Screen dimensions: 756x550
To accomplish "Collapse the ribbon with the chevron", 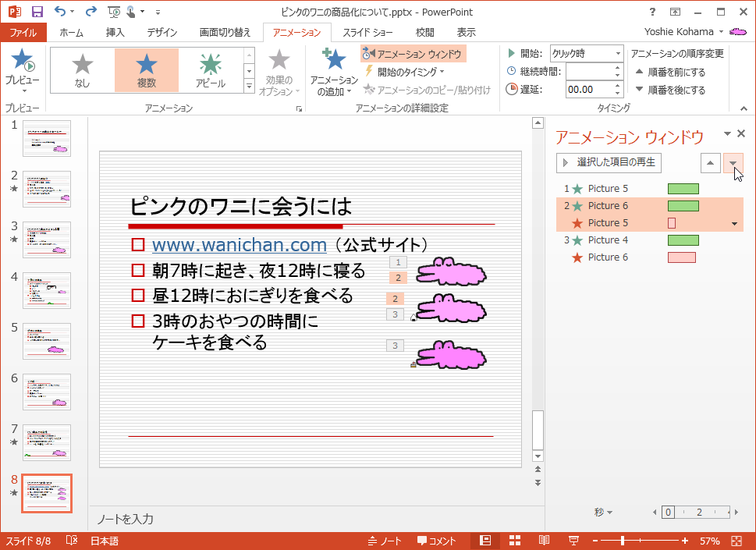I will tap(744, 109).
